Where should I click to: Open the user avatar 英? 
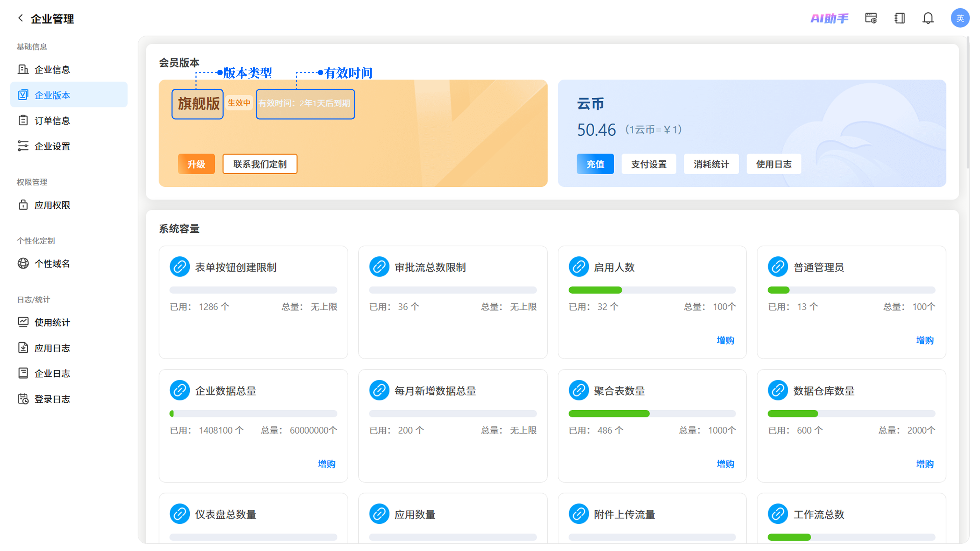960,18
